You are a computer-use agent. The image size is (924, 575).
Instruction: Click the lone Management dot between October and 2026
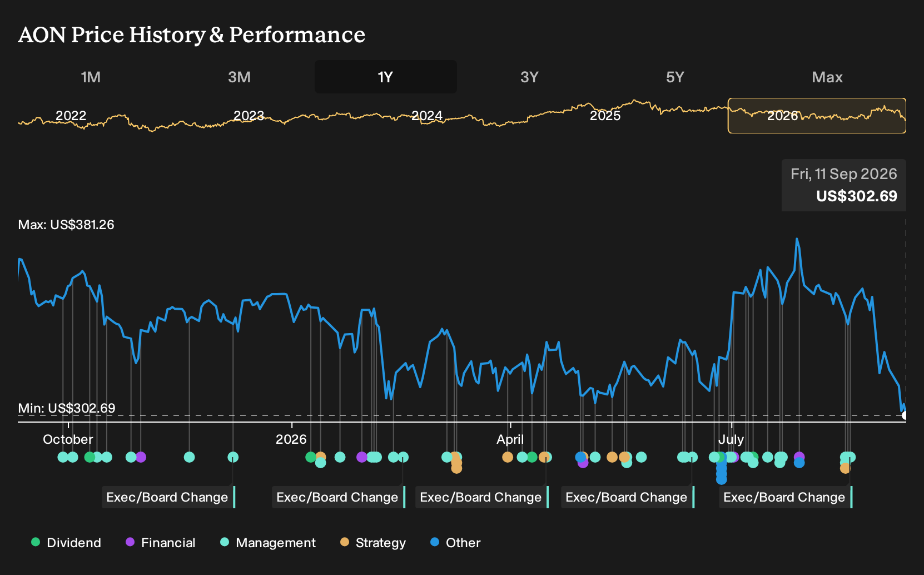coord(189,457)
